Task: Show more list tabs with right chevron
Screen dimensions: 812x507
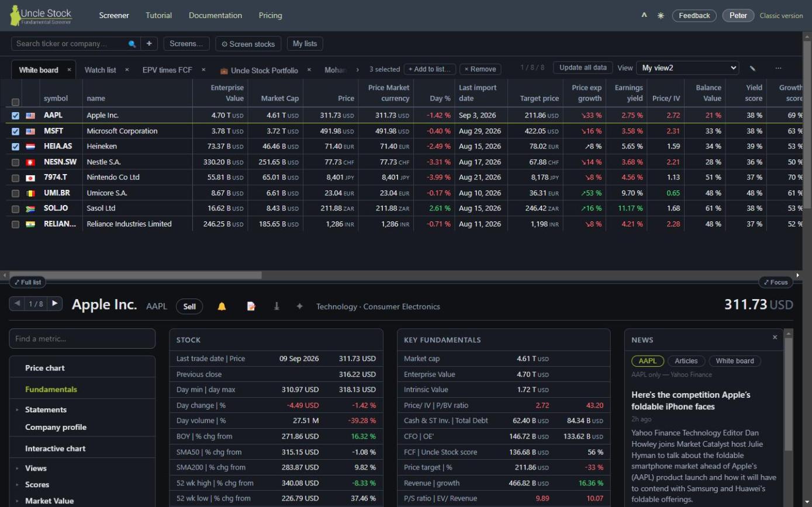Action: point(358,70)
